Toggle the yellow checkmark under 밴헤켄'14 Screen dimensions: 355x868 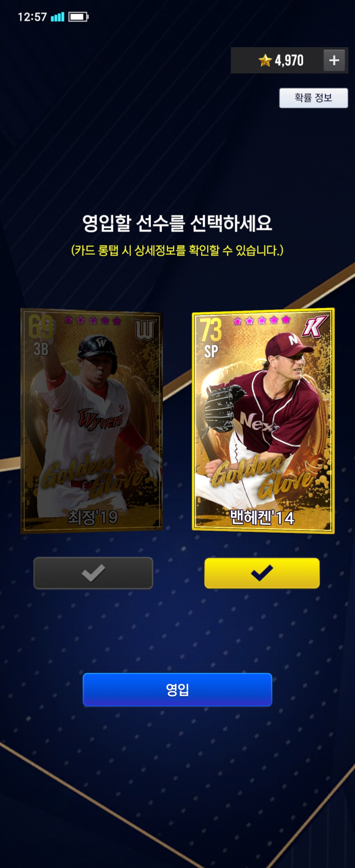(262, 573)
